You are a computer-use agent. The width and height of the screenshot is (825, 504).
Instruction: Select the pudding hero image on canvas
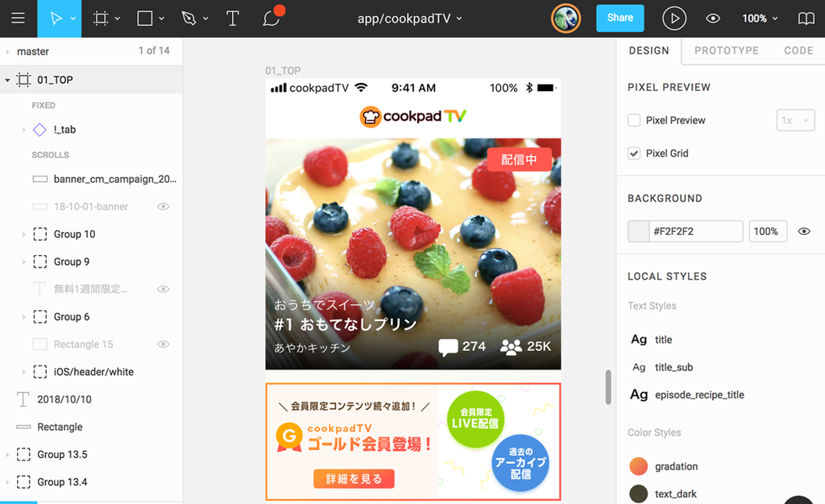pyautogui.click(x=413, y=254)
